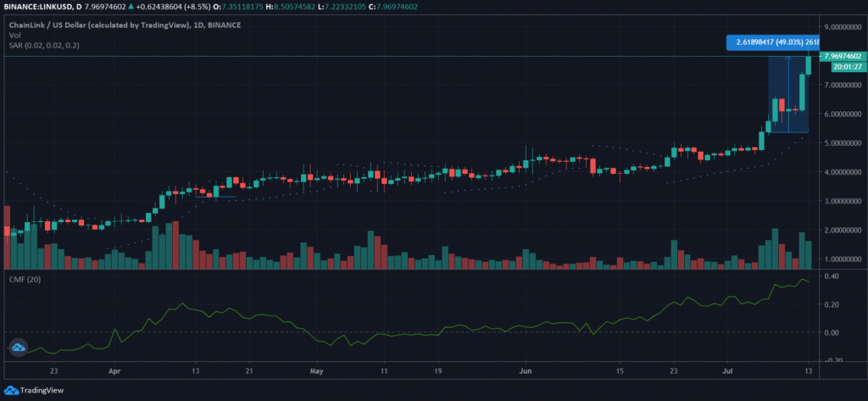The width and height of the screenshot is (868, 401).
Task: Click the low price value L:7.22332105
Action: pos(341,7)
